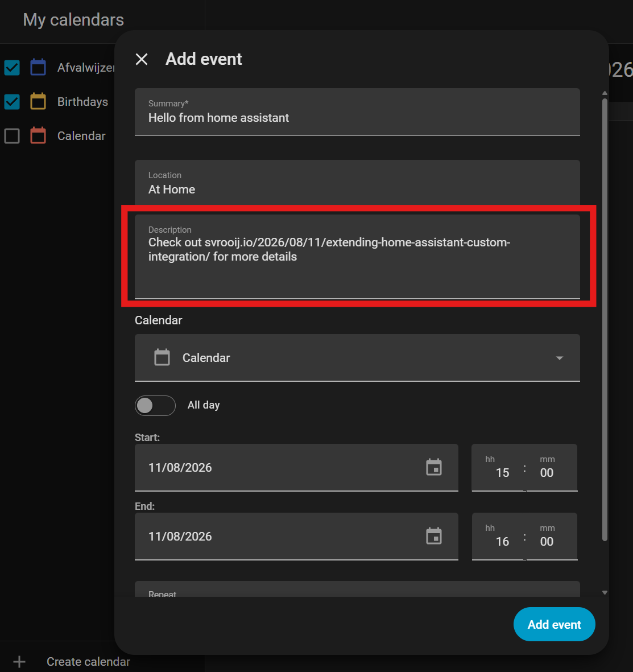
Task: Check the Calendar checkbox in sidebar
Action: tap(12, 136)
